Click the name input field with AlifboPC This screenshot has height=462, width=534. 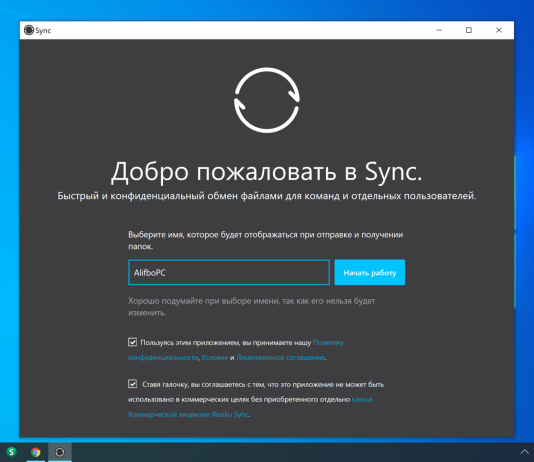tap(229, 272)
